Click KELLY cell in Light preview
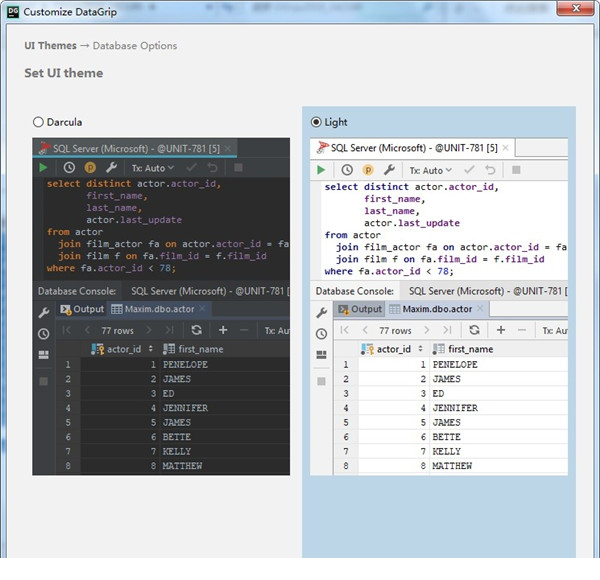This screenshot has height=580, width=600. point(499,451)
